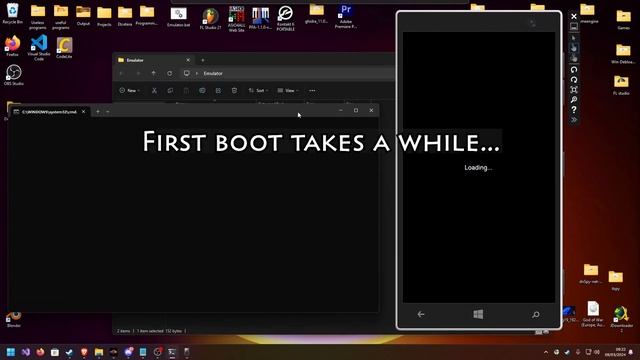This screenshot has height=360, width=640.
Task: Select Firefox desktop shortcut
Action: point(12,46)
